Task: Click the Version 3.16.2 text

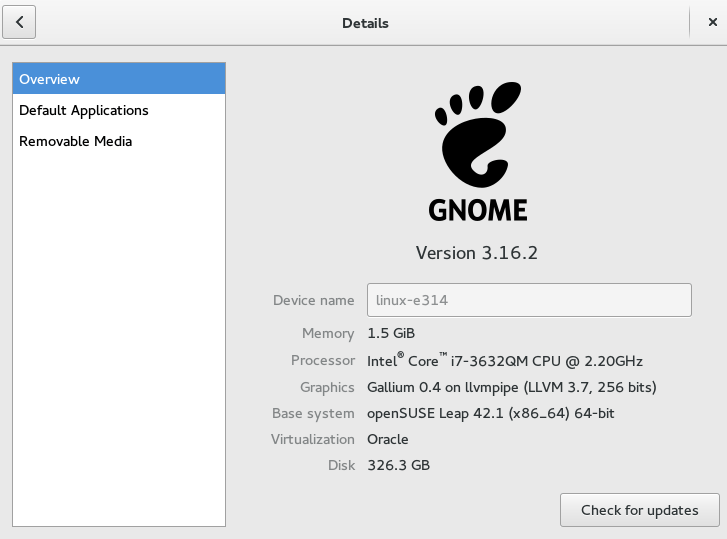Action: [477, 253]
